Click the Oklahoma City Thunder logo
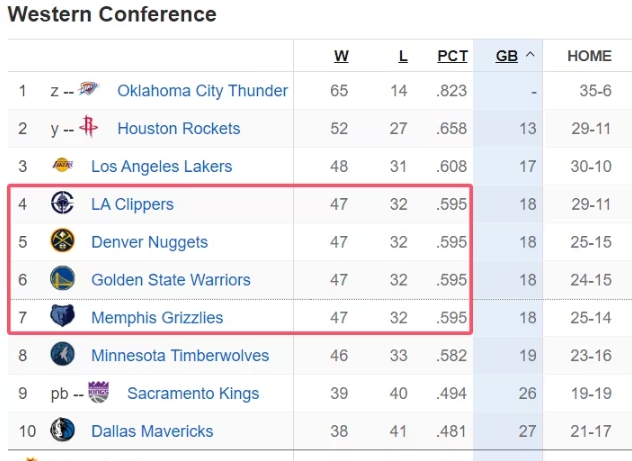 (89, 91)
